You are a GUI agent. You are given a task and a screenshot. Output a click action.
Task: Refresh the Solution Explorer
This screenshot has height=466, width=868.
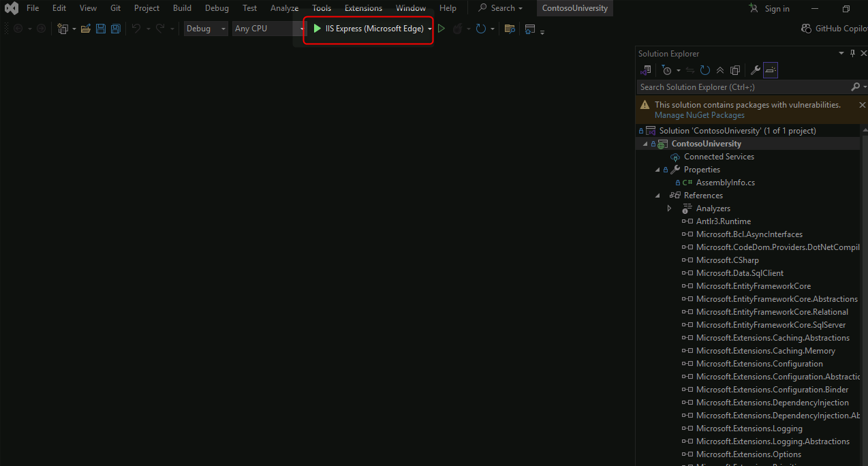pyautogui.click(x=705, y=70)
